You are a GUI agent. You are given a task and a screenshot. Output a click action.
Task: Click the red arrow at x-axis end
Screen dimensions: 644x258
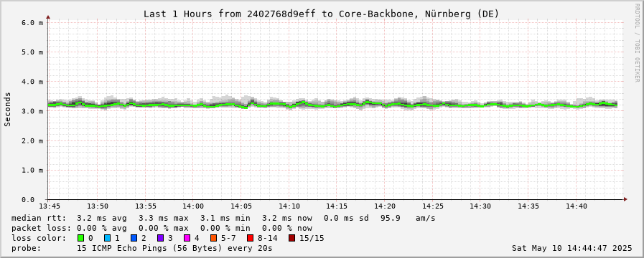(625, 199)
